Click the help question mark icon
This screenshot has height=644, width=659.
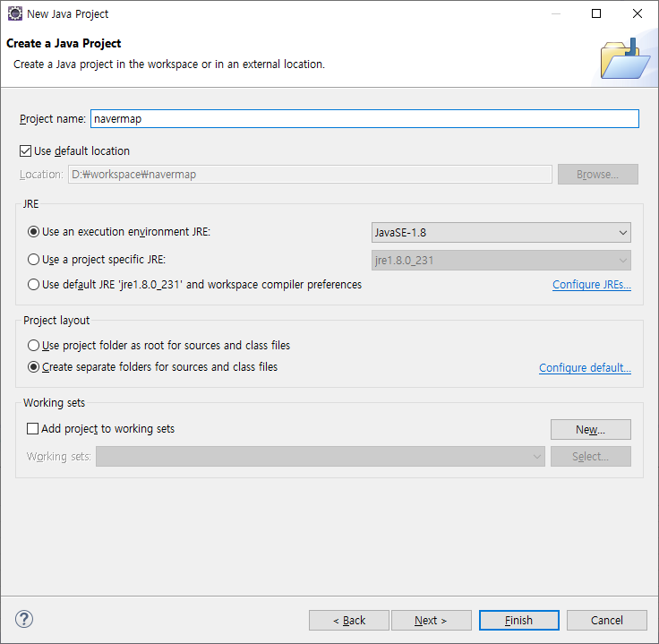click(x=24, y=619)
